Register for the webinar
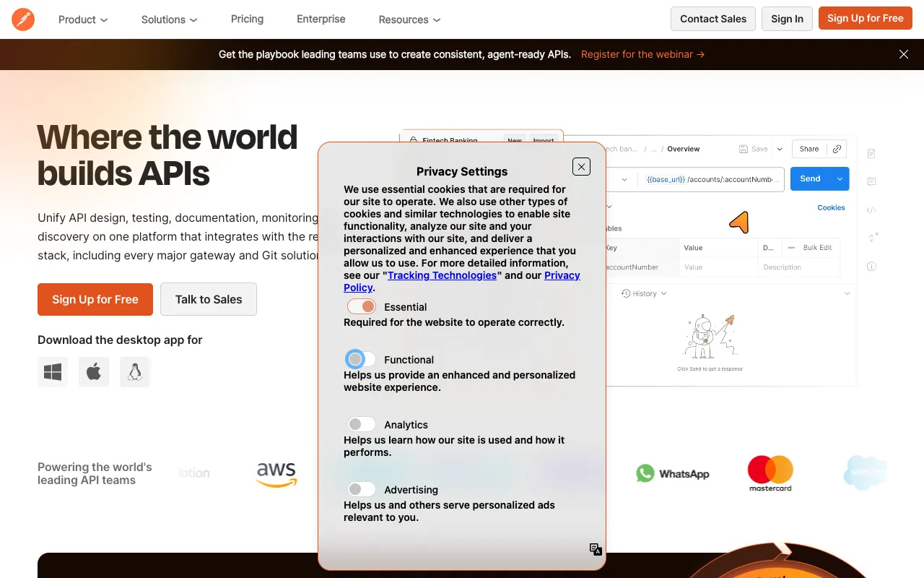 642,54
